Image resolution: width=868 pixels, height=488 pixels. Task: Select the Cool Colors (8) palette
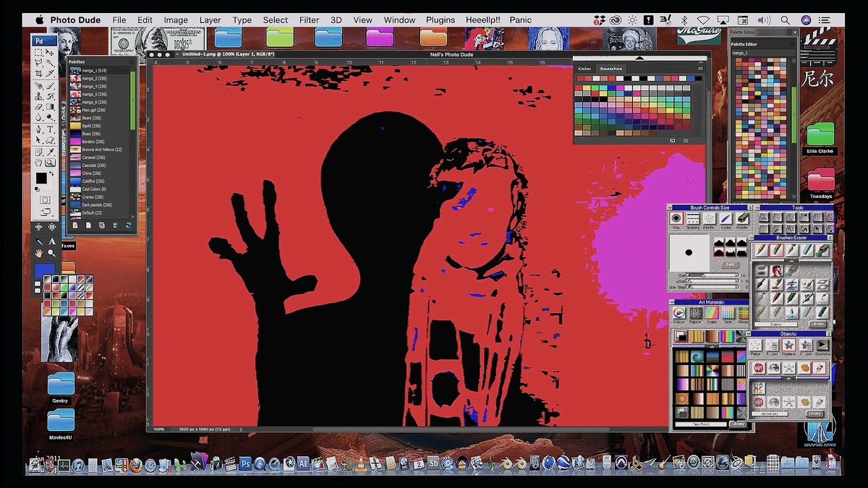coord(101,189)
